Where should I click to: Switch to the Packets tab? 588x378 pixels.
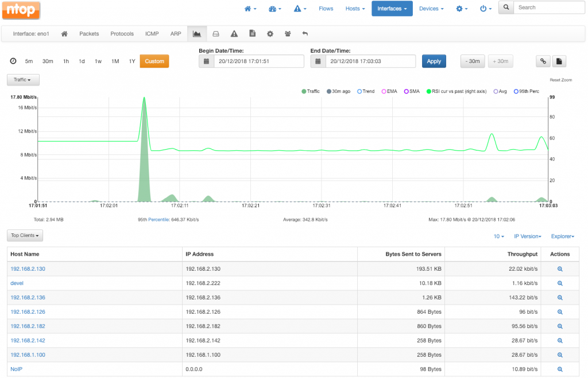pyautogui.click(x=89, y=34)
